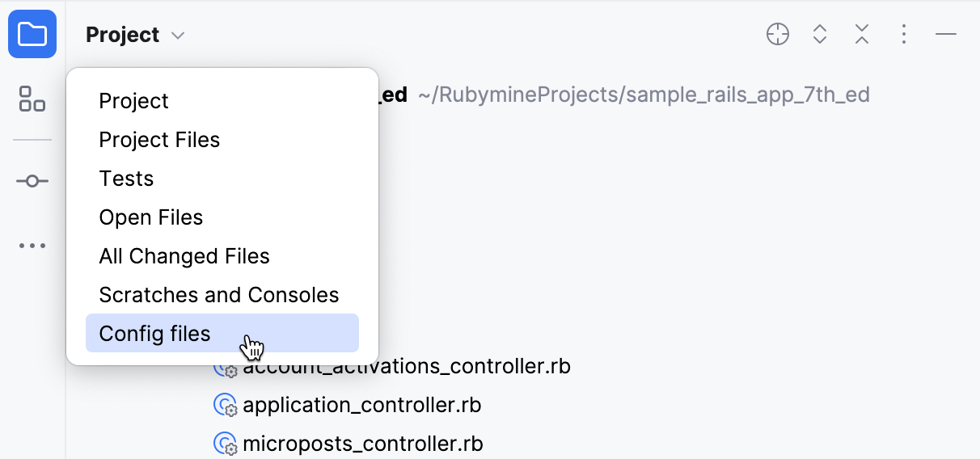Select Scratches and Consoles view

pyautogui.click(x=219, y=295)
